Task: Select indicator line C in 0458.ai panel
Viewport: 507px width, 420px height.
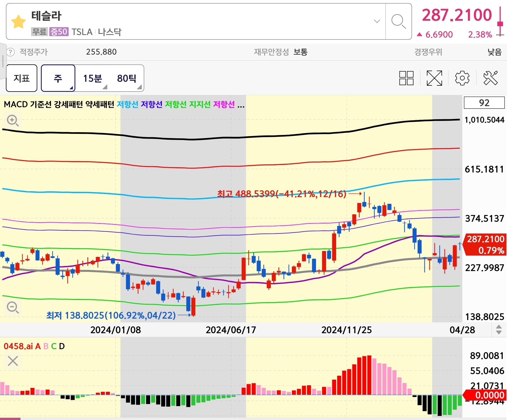Action: [54, 346]
